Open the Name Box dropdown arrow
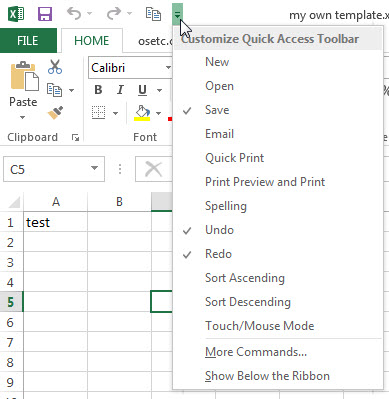The image size is (389, 399). (x=95, y=169)
